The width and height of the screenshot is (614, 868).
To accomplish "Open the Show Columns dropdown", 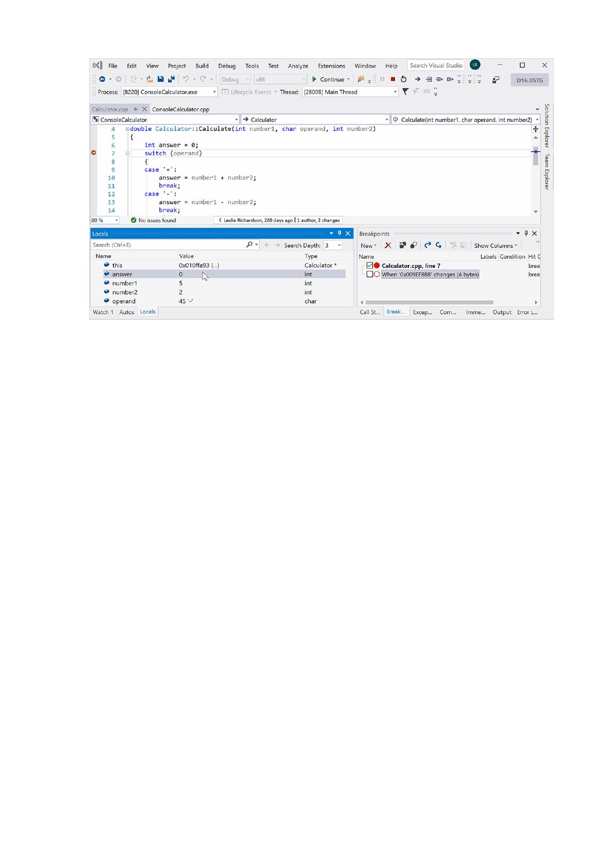I will [495, 246].
